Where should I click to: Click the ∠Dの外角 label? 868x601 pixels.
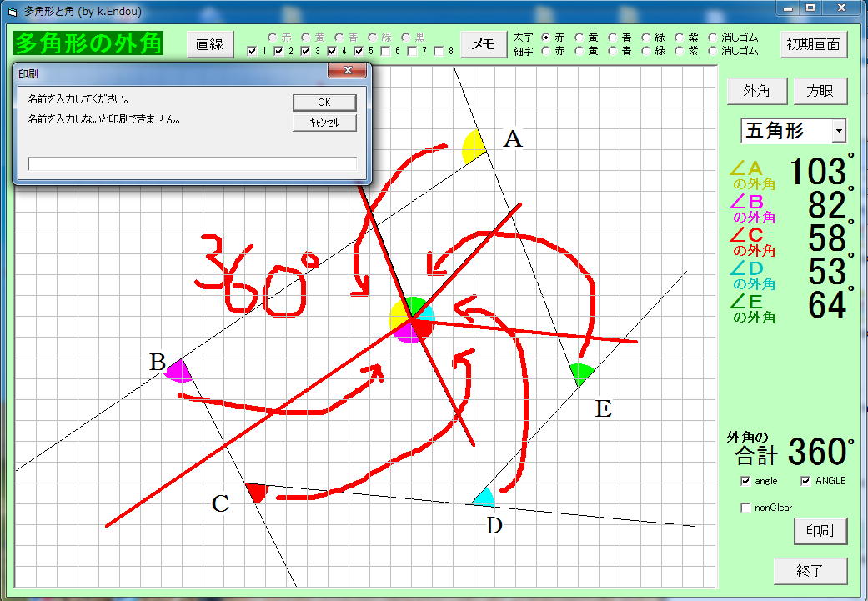(x=753, y=275)
